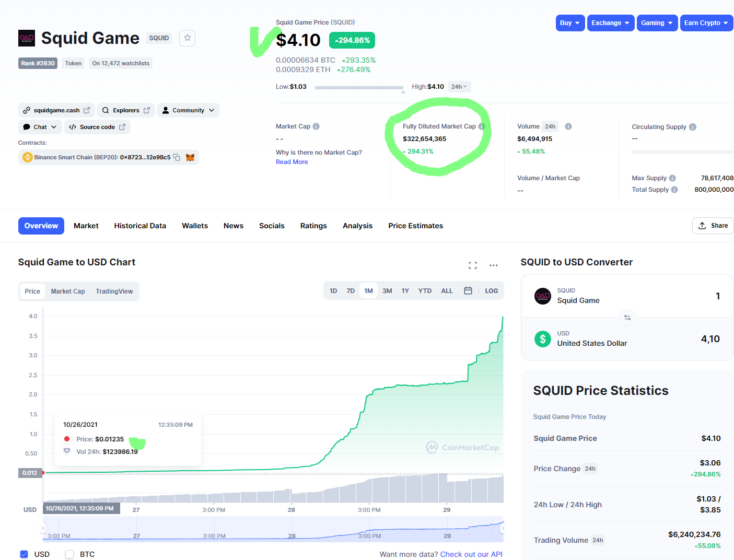
Task: Expand the Earn Crypto dropdown
Action: coord(707,23)
